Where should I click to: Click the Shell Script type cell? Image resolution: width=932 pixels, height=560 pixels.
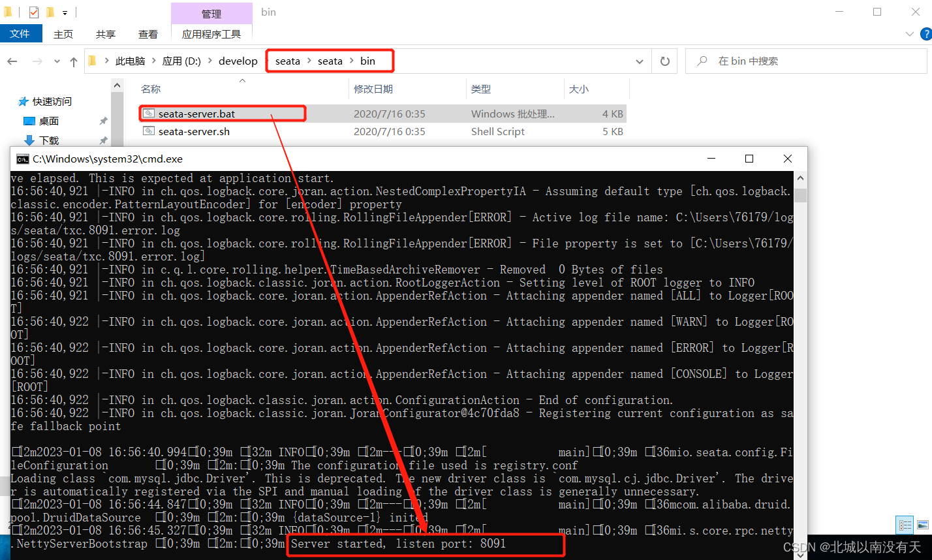[x=498, y=131]
